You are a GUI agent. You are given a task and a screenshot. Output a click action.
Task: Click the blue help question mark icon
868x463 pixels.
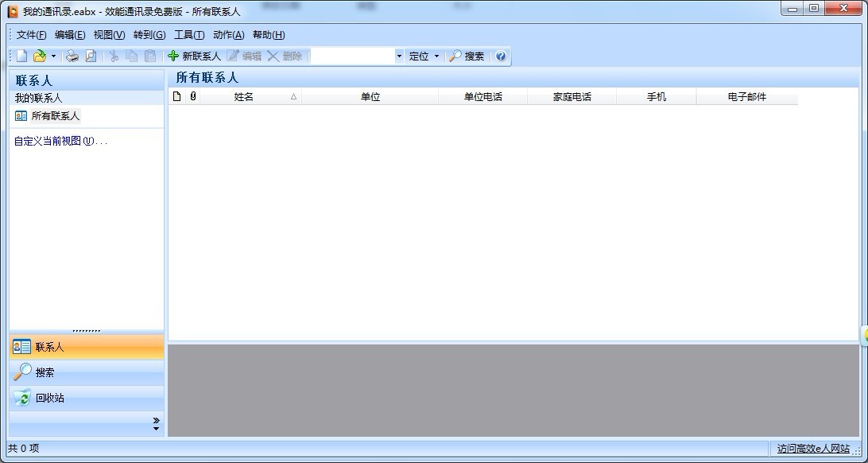[x=501, y=56]
